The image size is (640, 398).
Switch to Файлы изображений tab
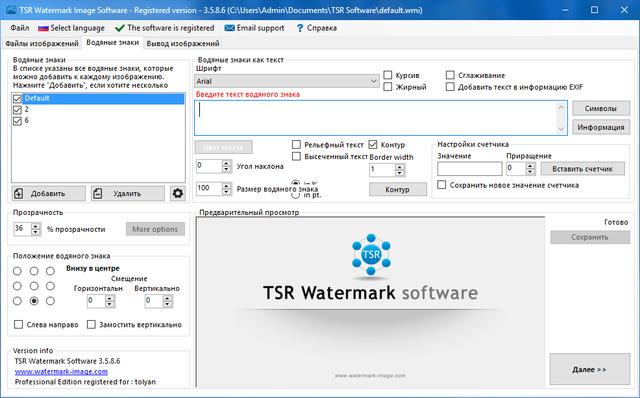42,43
